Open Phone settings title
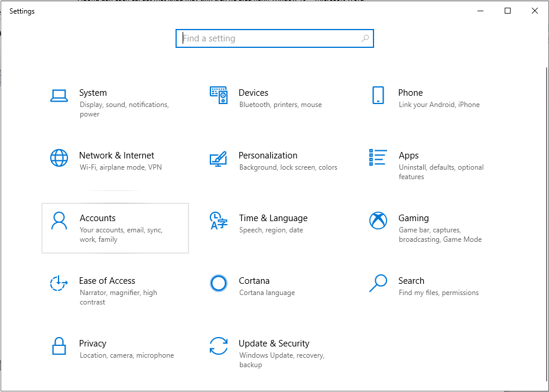Image resolution: width=549 pixels, height=392 pixels. pos(410,93)
